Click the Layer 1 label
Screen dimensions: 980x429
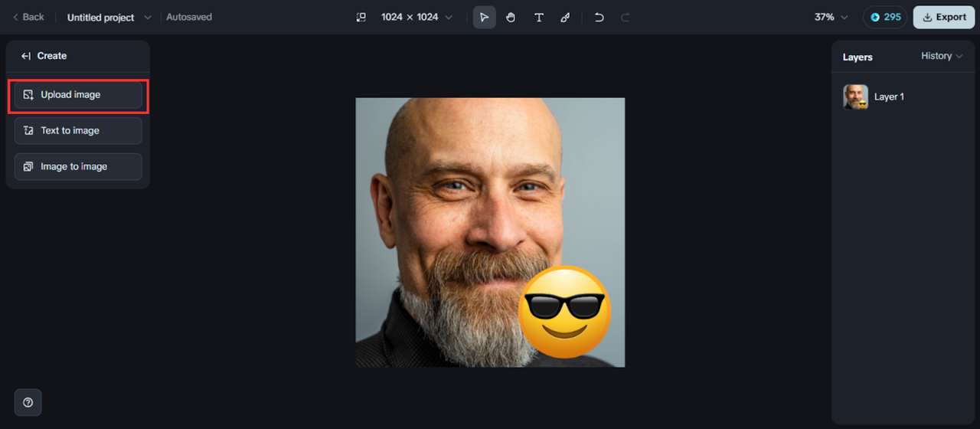pos(889,97)
